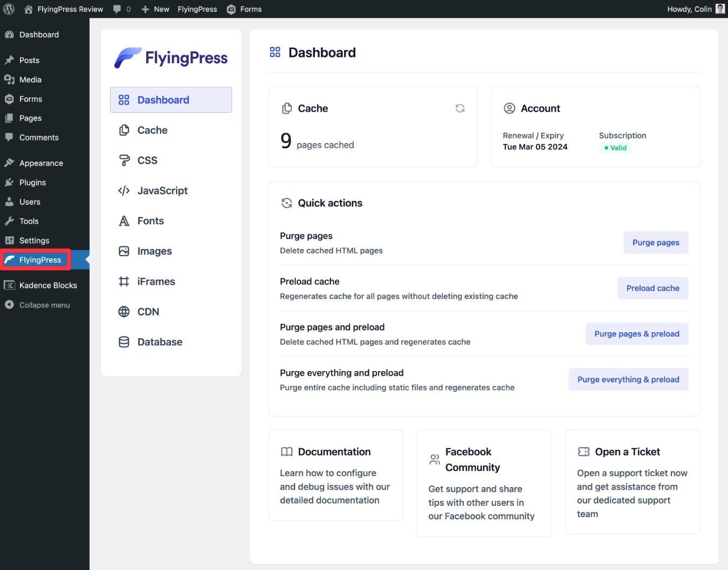The image size is (728, 570).
Task: Click the Pages icon in WP sidebar
Action: coord(9,118)
